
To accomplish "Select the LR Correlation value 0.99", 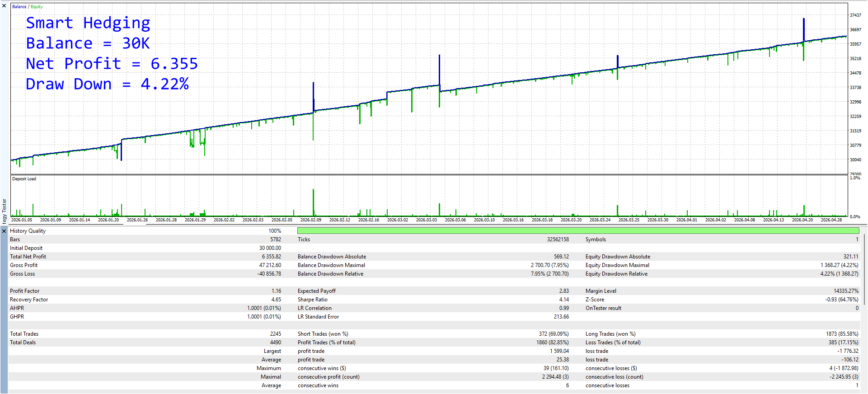I will [x=564, y=308].
